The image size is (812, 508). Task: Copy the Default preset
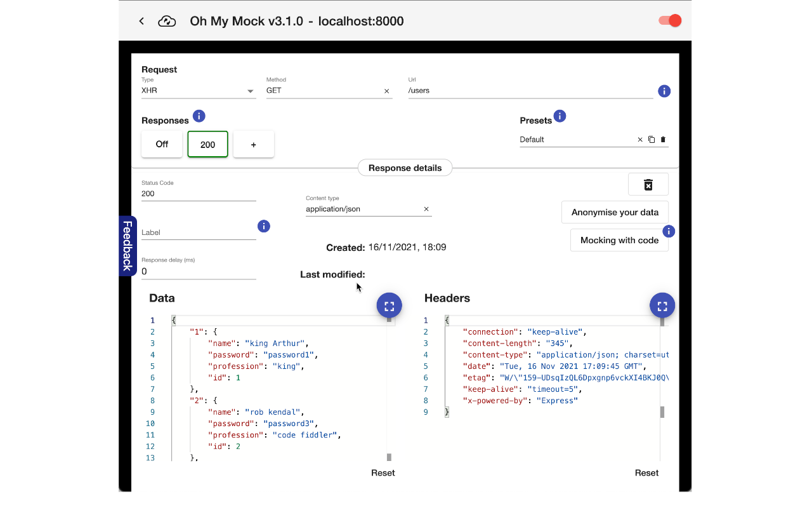click(x=652, y=140)
